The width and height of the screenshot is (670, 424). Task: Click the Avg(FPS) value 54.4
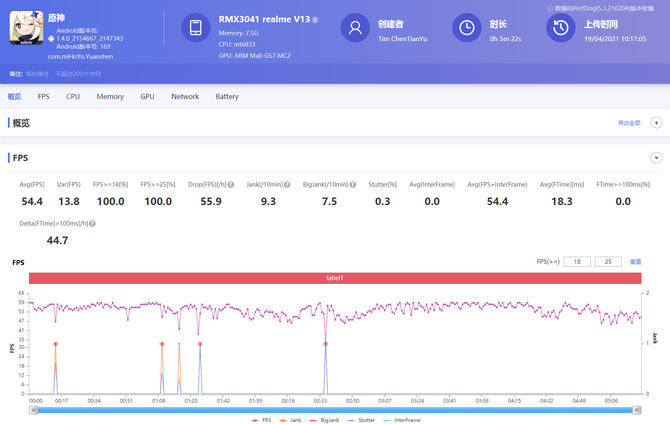click(32, 202)
